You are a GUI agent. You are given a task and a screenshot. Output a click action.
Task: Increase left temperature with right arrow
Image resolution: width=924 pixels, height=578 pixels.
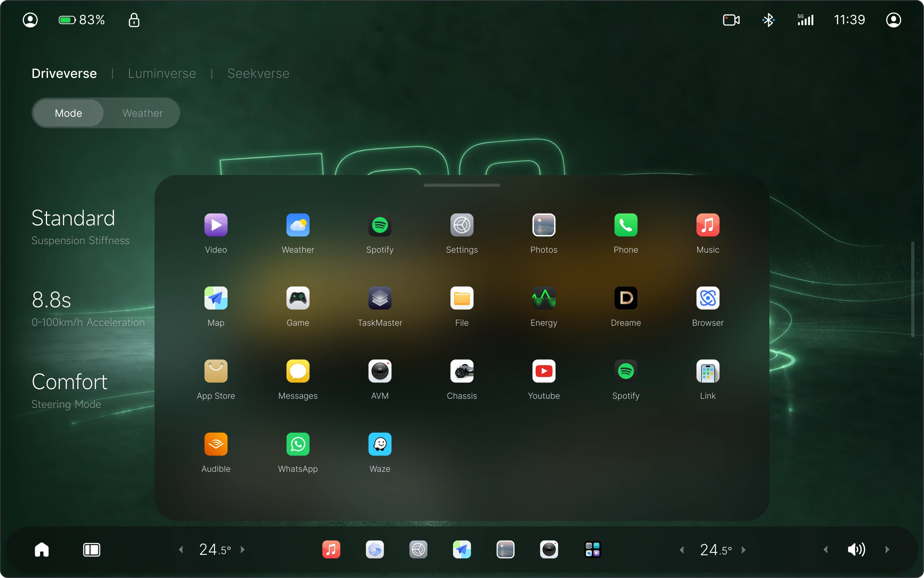click(x=243, y=549)
